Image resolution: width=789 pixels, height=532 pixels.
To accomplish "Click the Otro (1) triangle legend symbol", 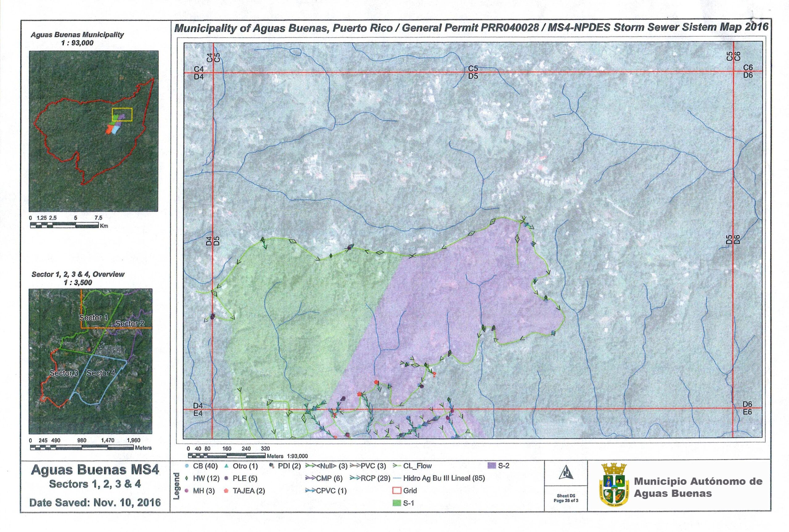I will [x=226, y=466].
